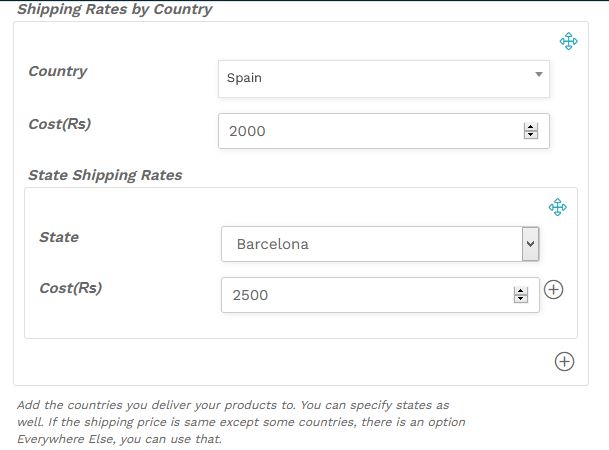Add another state rate with the plus icon
This screenshot has width=609, height=450.
click(x=553, y=290)
